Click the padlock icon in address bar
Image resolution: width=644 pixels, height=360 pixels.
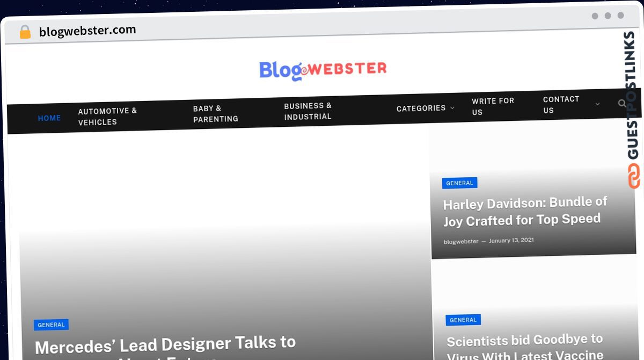(x=25, y=32)
